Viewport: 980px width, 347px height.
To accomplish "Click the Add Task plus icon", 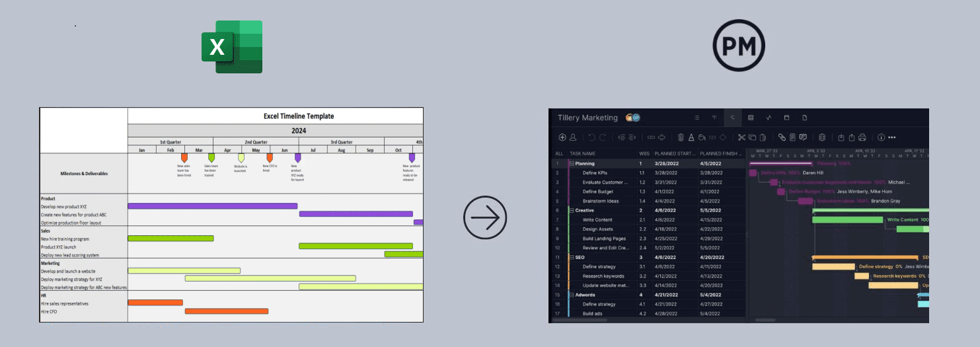I will pyautogui.click(x=562, y=137).
